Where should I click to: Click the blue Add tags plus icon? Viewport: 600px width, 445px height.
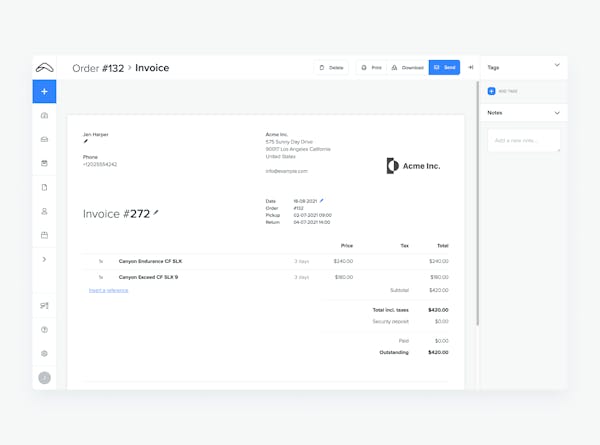pyautogui.click(x=492, y=91)
